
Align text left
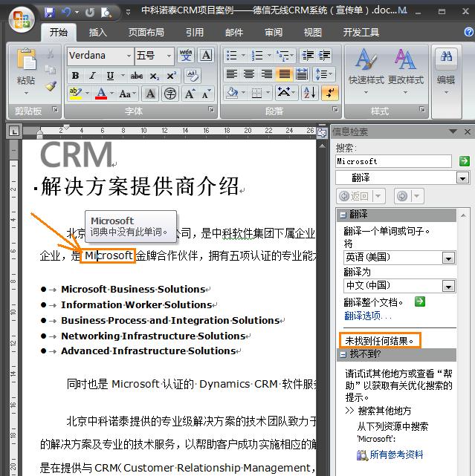coord(232,74)
